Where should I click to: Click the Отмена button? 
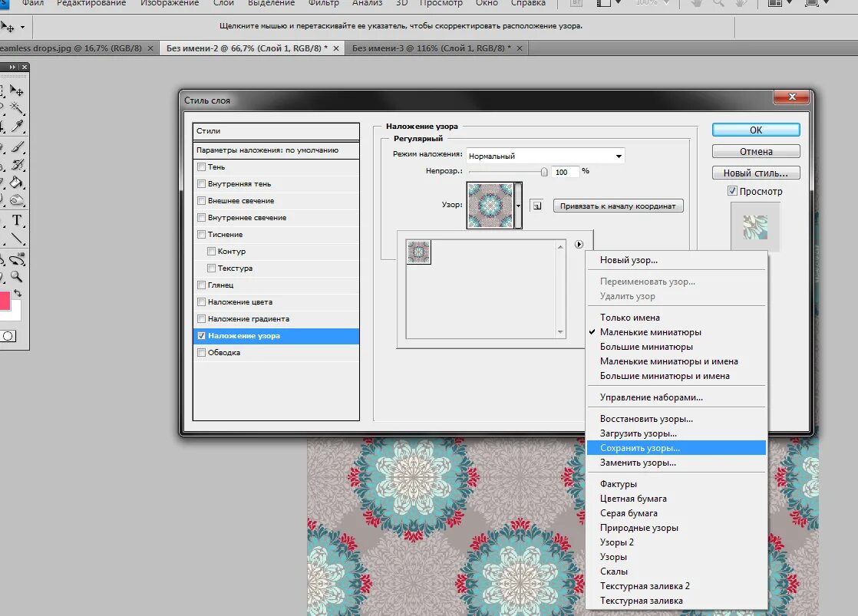point(756,151)
